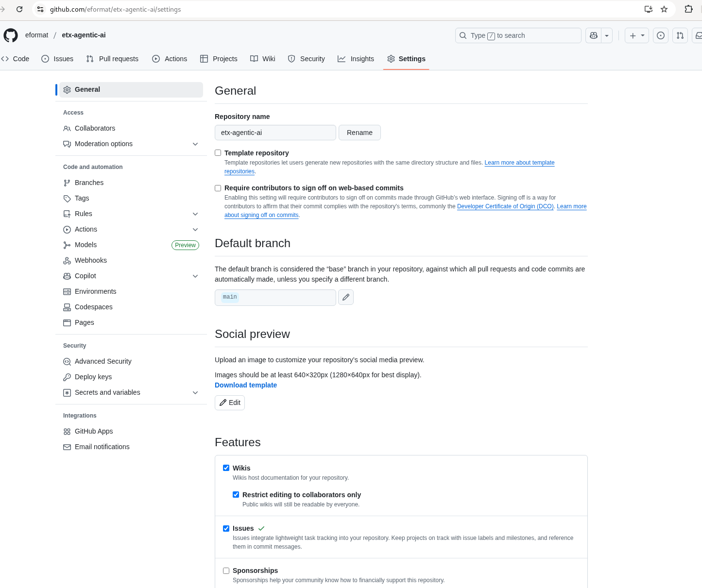Click the General gear icon in the sidebar
The width and height of the screenshot is (702, 588).
[x=67, y=90]
